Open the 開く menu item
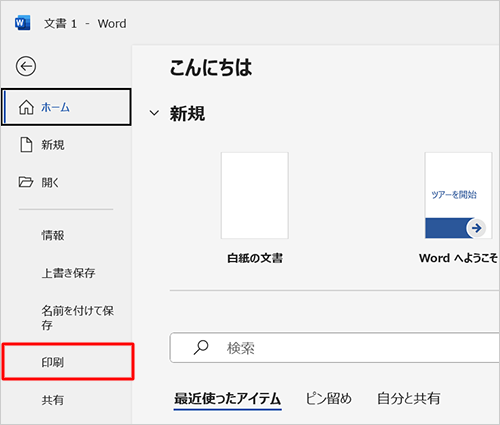 tap(66, 182)
